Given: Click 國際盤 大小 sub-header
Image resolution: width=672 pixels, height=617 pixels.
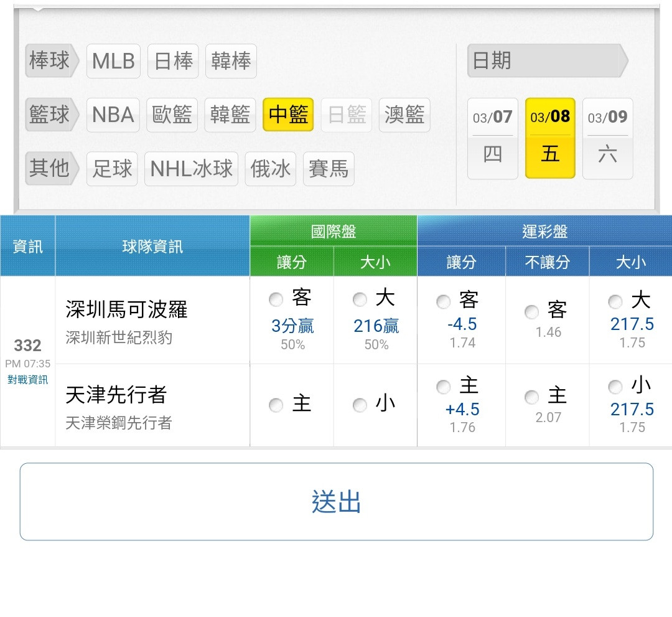Looking at the screenshot, I should (x=375, y=262).
